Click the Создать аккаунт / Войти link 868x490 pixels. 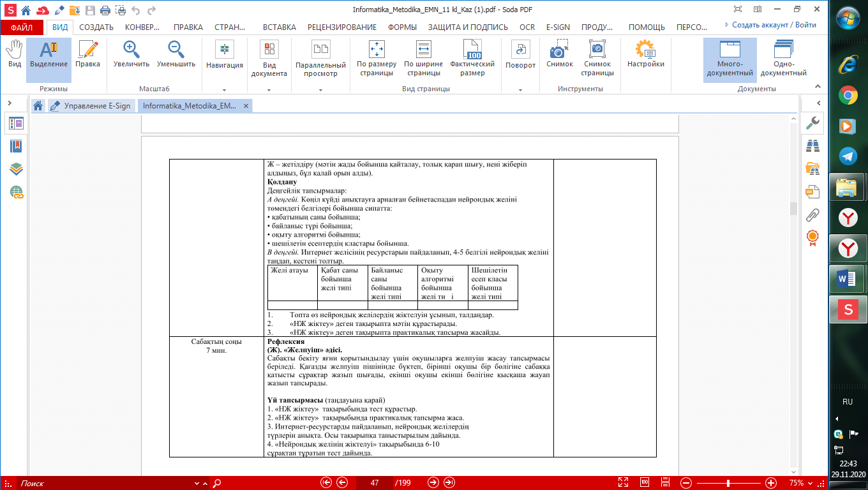(774, 25)
